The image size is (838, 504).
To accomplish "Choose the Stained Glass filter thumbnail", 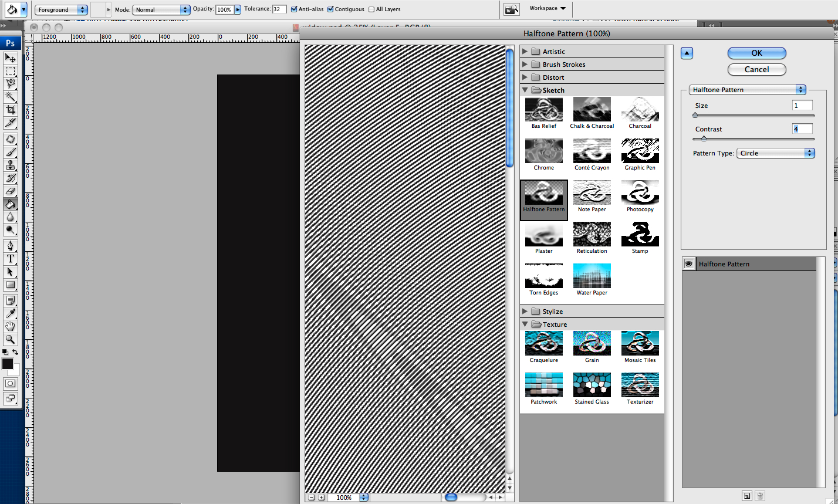I will tap(592, 390).
